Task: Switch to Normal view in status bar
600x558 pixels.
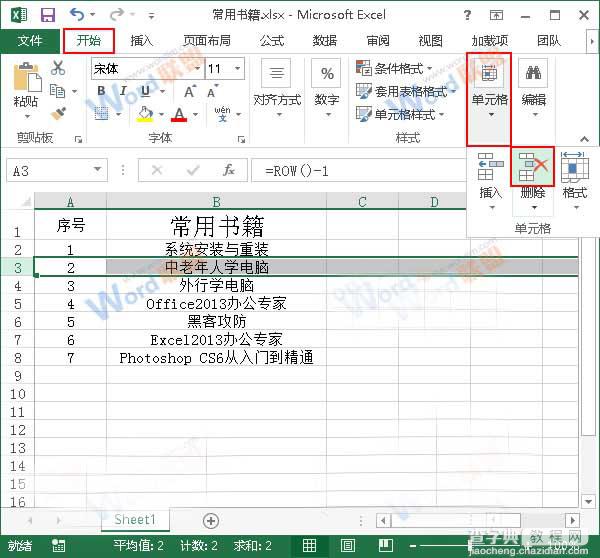Action: (309, 545)
